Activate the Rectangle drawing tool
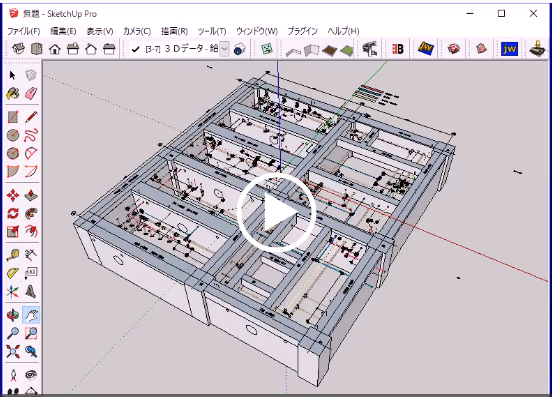This screenshot has height=397, width=552. tap(13, 117)
